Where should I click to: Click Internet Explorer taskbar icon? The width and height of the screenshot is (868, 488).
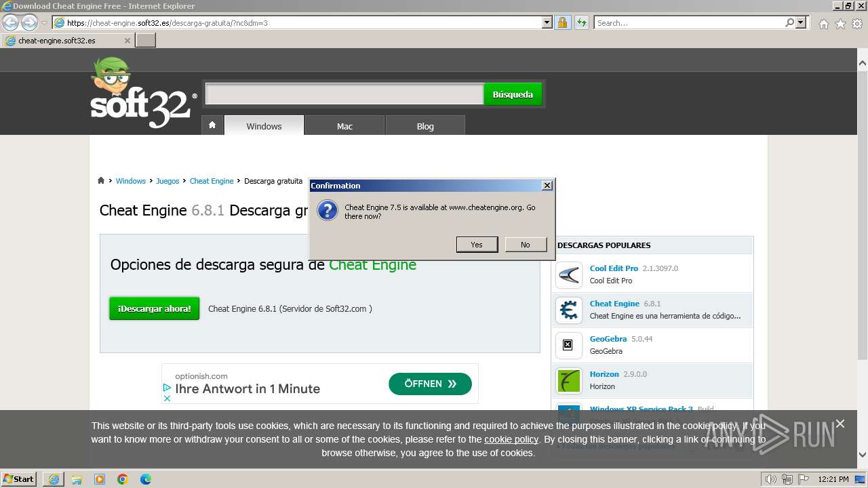coord(54,479)
